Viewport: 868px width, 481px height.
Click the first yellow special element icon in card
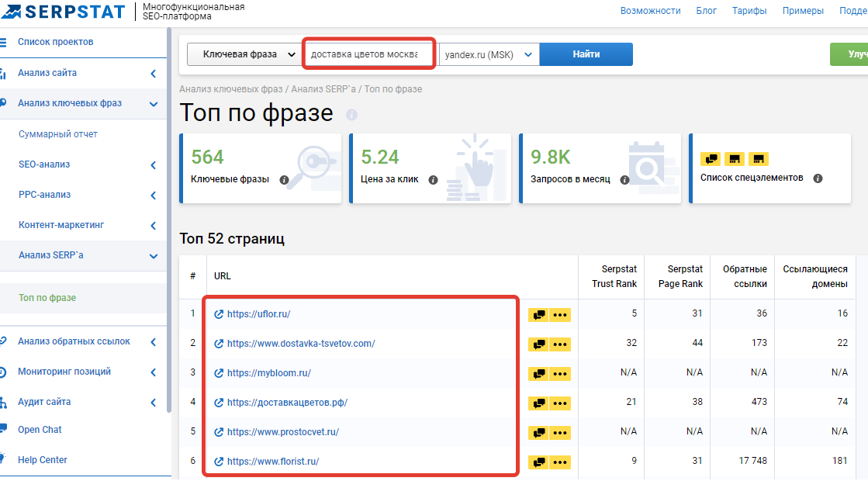pos(711,159)
